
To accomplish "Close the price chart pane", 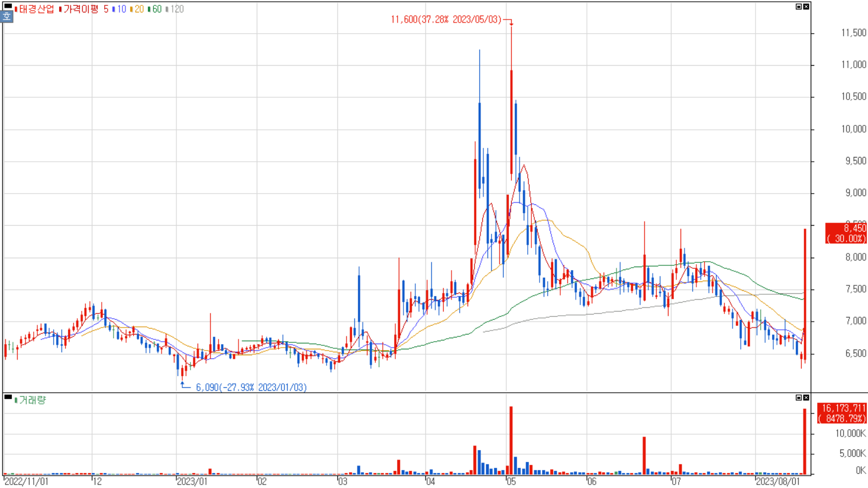I will tap(806, 7).
